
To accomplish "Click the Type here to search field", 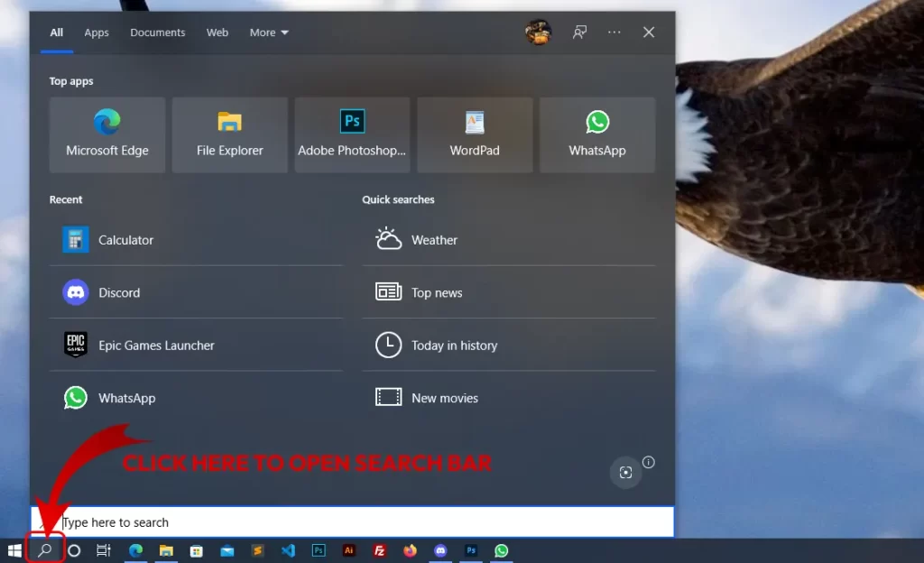I will click(353, 521).
